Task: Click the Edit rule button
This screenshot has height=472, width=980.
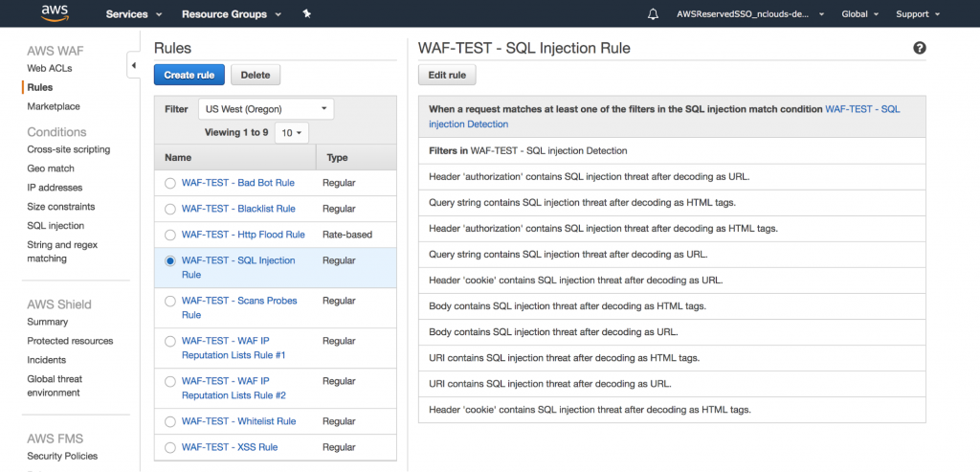Action: coord(447,75)
